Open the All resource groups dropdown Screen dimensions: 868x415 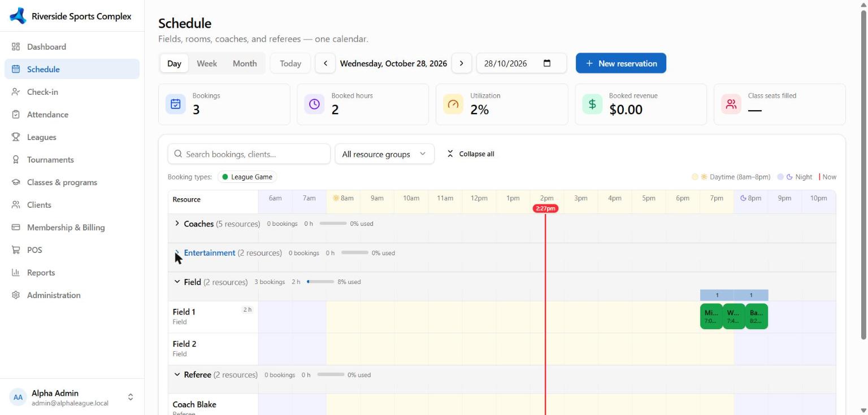pyautogui.click(x=385, y=154)
